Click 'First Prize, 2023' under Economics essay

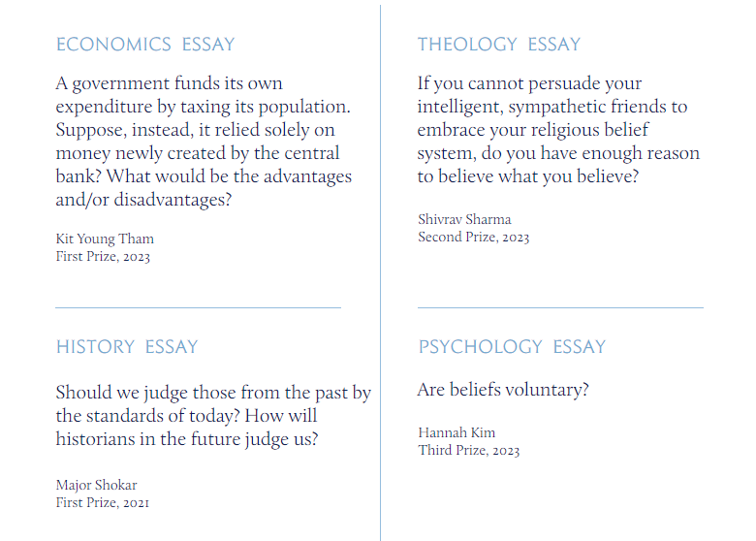pos(103,257)
